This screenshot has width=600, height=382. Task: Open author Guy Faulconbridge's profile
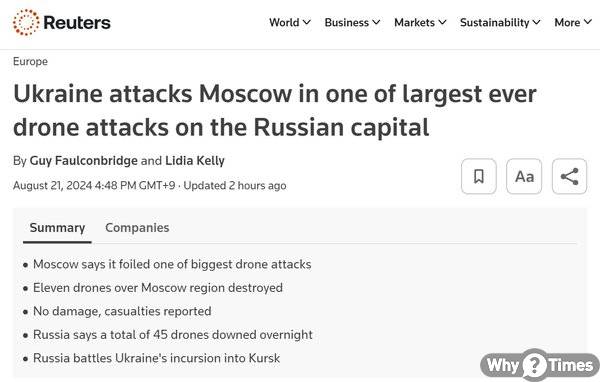tap(83, 160)
